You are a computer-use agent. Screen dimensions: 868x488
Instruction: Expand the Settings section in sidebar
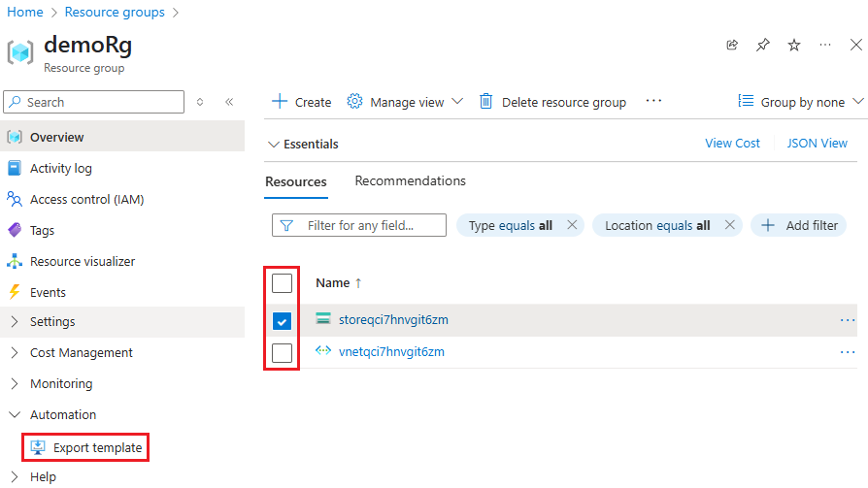click(52, 321)
